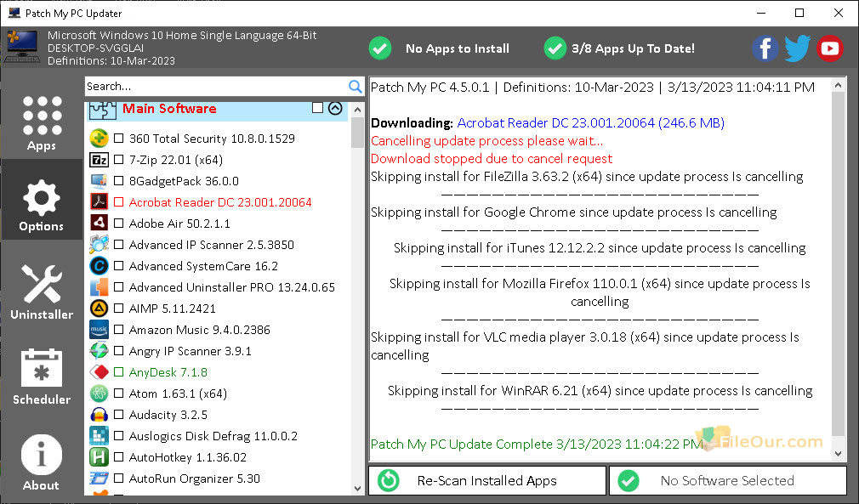Check the AnyDesk 7.1.8 checkbox
The height and width of the screenshot is (504, 859).
[118, 372]
